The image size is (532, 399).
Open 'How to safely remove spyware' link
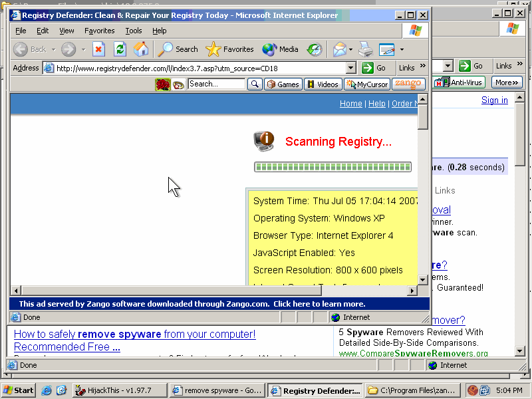point(135,340)
